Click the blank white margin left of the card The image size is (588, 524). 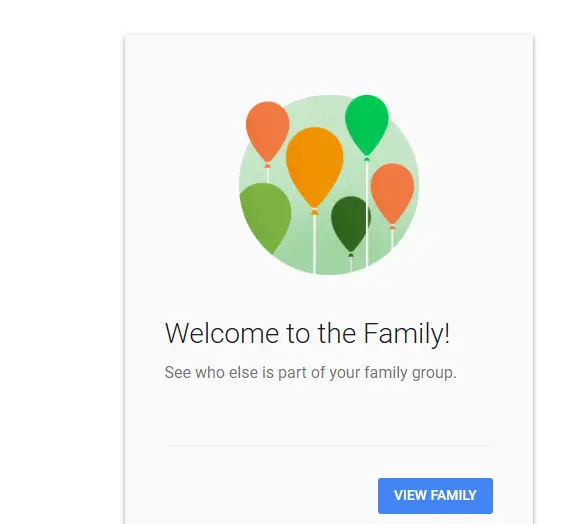coord(62,263)
